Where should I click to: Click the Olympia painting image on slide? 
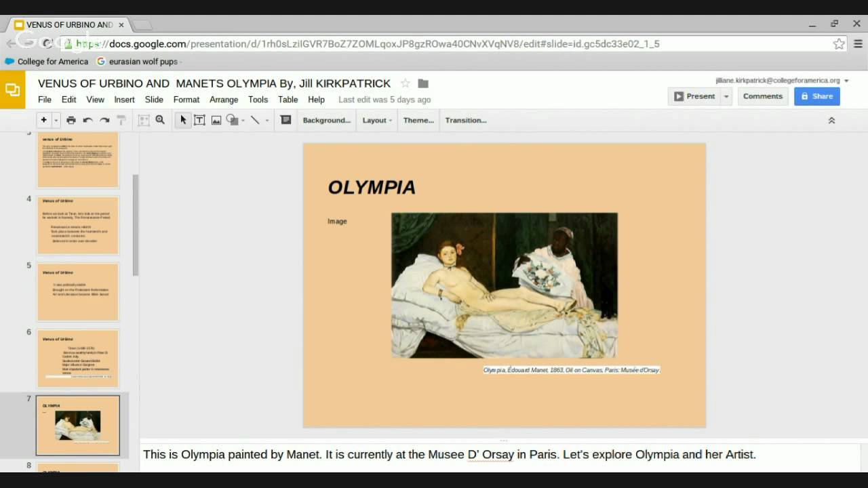pyautogui.click(x=505, y=285)
